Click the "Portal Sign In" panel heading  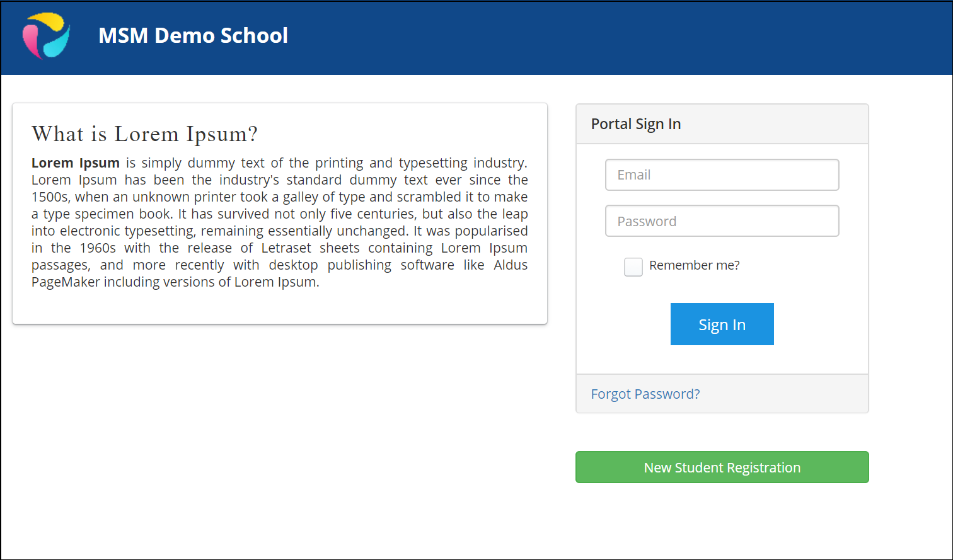click(x=636, y=124)
